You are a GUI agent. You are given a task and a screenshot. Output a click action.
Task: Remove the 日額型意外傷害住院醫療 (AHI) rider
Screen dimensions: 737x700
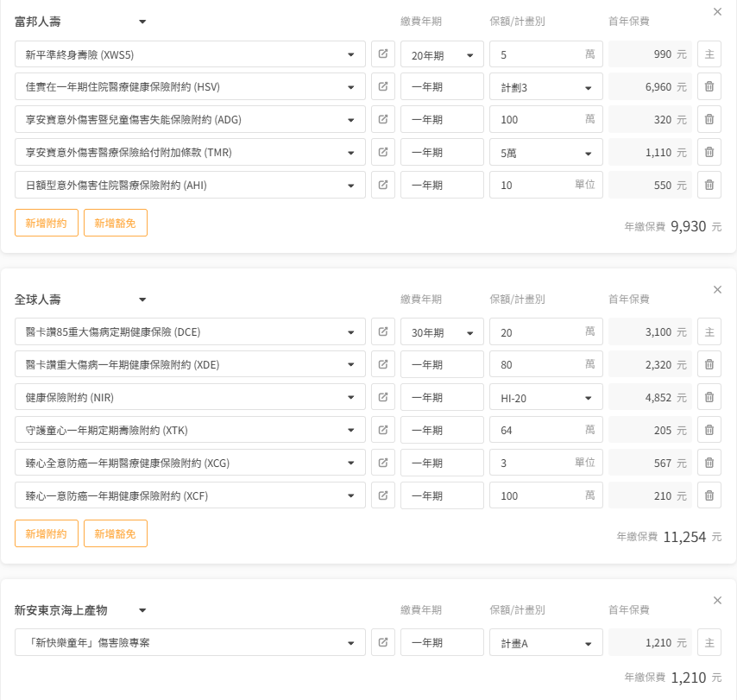coord(709,186)
